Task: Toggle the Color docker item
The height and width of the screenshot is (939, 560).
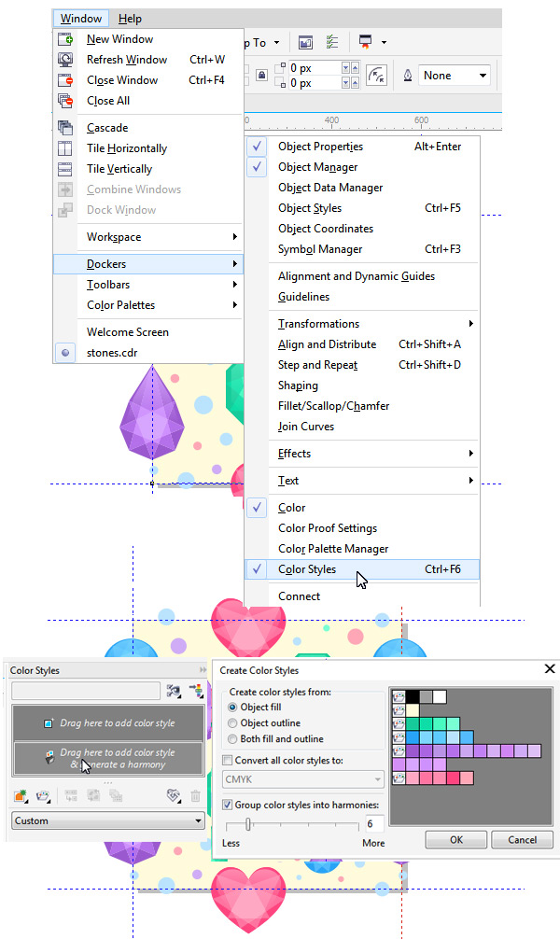Action: coord(362,508)
